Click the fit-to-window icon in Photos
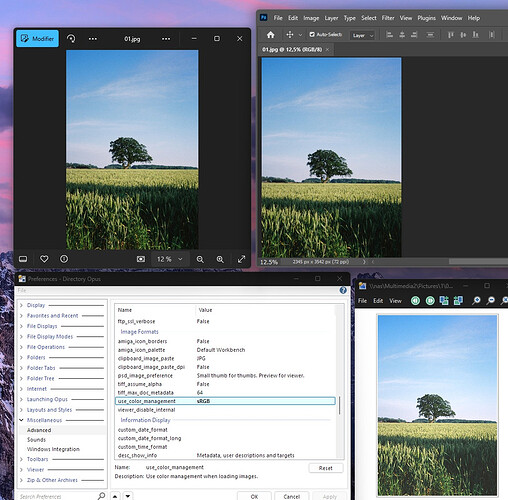Screen dimensions: 508x500 [x=141, y=259]
